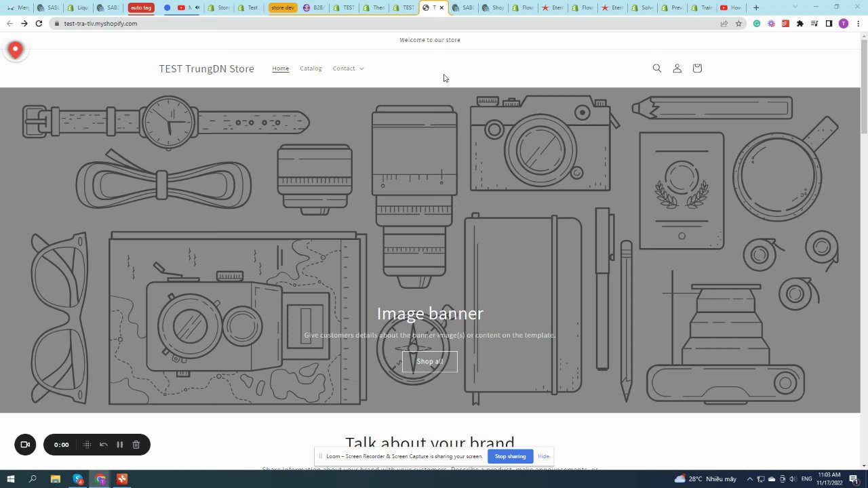868x488 pixels.
Task: Close the active browser tab
Action: 441,7
